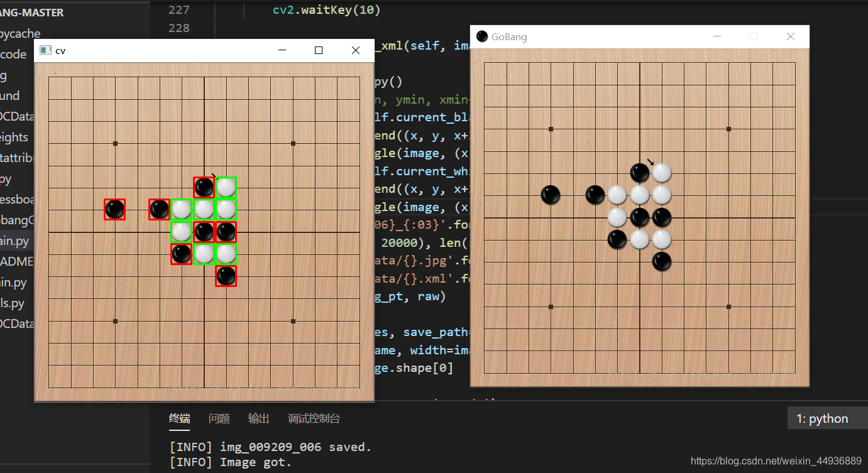Viewport: 868px width, 473px height.
Task: Open the 问题 panel tab
Action: click(219, 418)
